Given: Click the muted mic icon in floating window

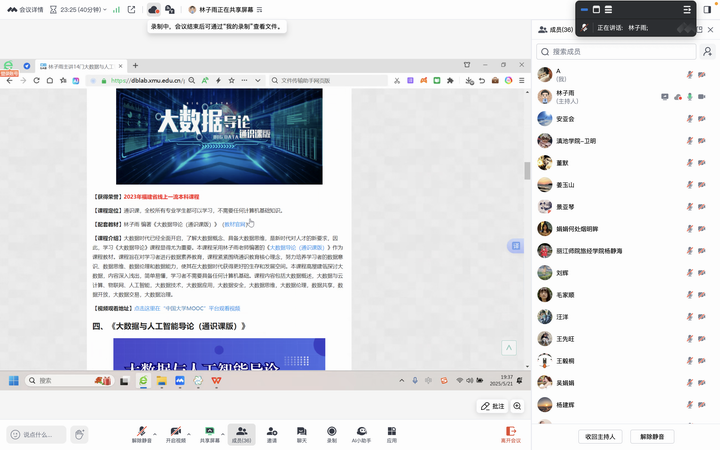Looking at the screenshot, I should tap(584, 28).
